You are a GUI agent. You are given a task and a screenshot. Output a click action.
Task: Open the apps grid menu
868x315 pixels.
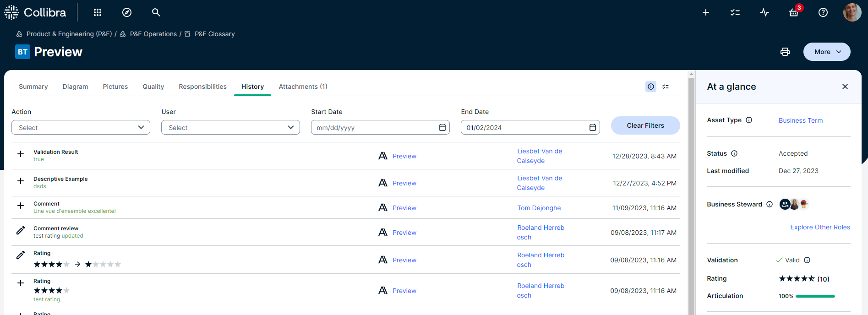(97, 12)
